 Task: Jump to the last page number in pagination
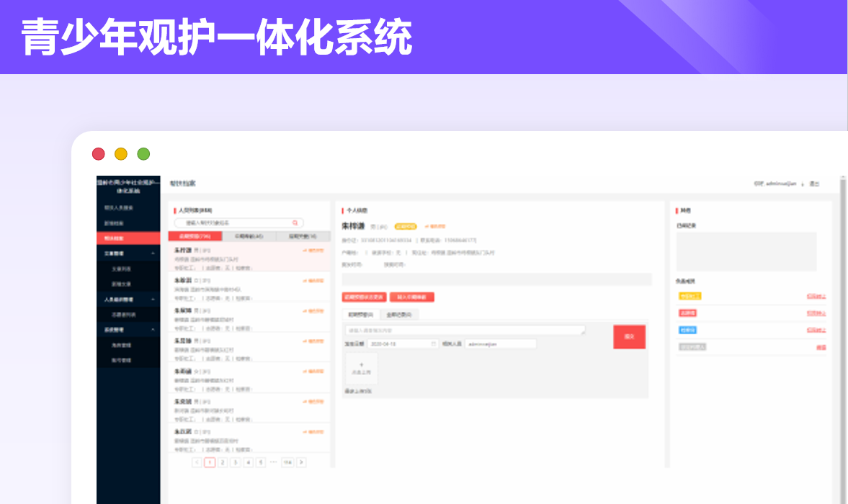click(287, 462)
